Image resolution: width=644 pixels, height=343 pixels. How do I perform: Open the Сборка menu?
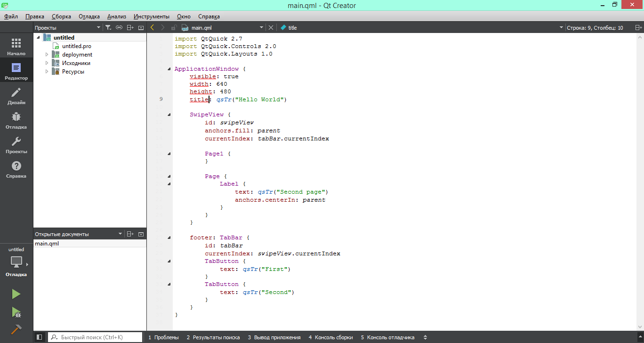(x=61, y=16)
